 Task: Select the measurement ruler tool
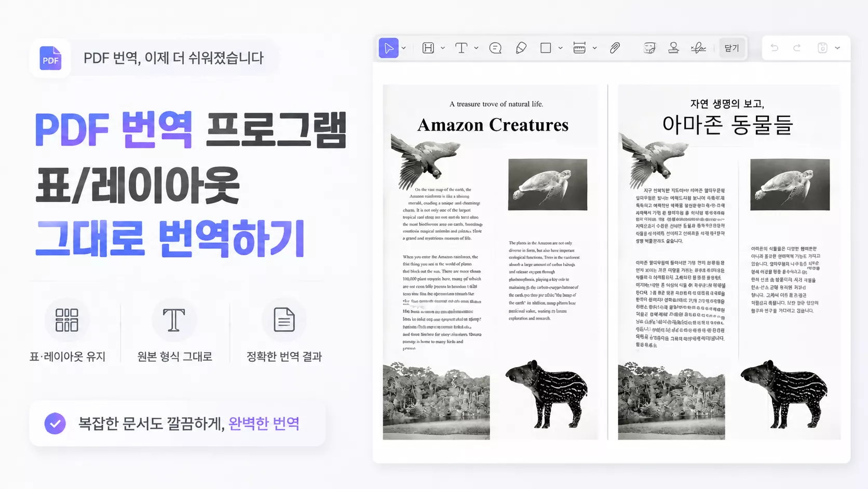point(579,48)
